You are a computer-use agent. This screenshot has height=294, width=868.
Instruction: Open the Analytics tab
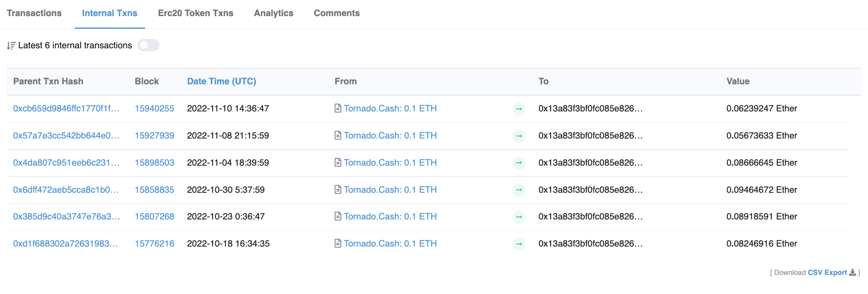click(274, 13)
